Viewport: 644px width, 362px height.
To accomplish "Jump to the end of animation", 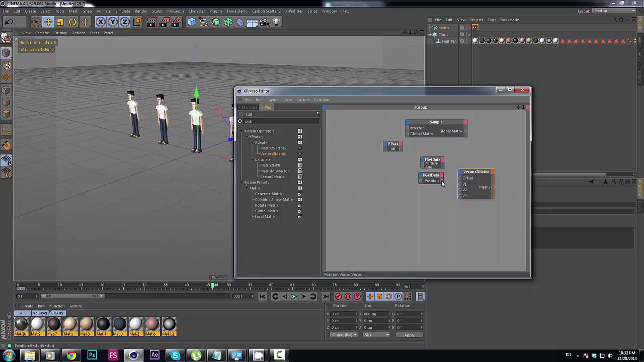I will [326, 296].
